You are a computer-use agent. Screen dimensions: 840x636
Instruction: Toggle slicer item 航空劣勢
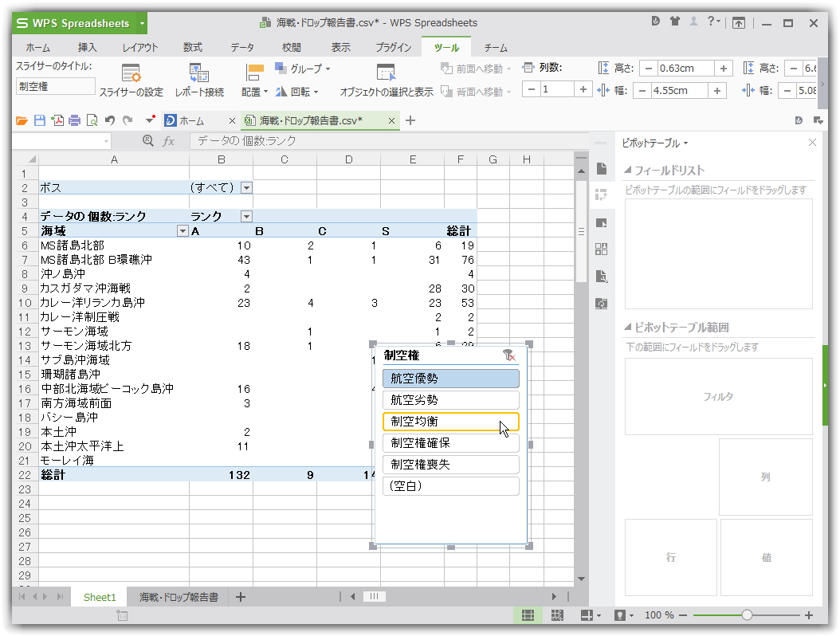click(x=450, y=400)
